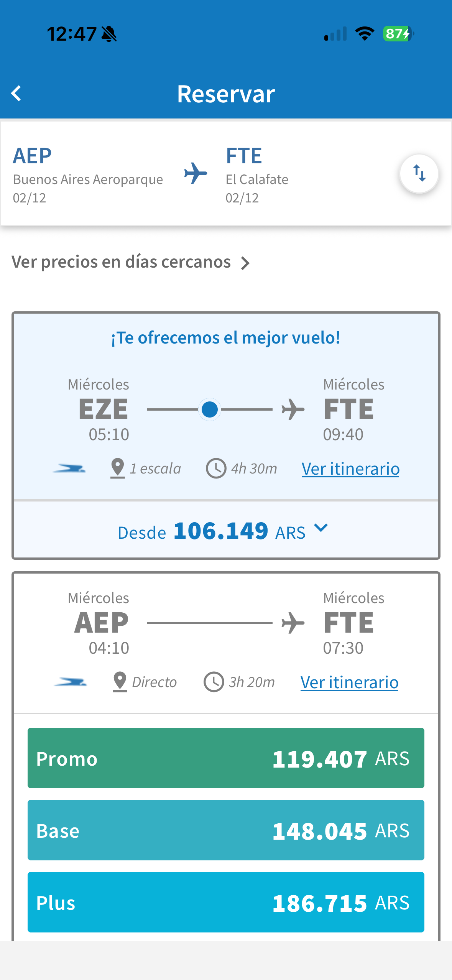This screenshot has height=980, width=452.
Task: Tap the chevron after días cercanos
Action: 245,263
